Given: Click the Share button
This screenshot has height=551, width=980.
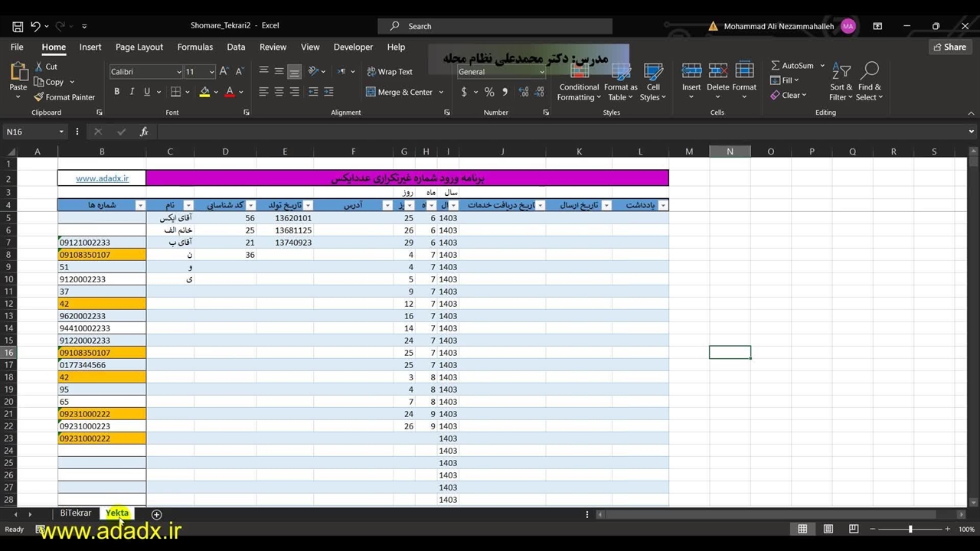Looking at the screenshot, I should (949, 47).
